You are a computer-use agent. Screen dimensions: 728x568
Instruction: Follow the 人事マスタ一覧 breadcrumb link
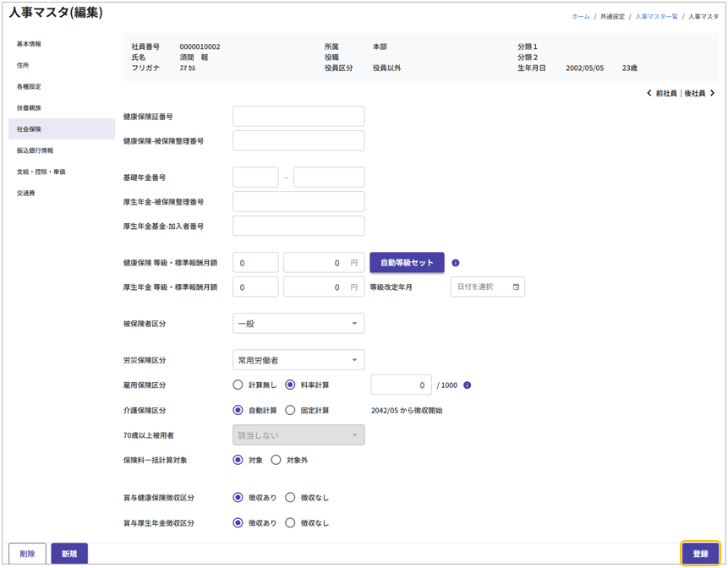pyautogui.click(x=656, y=17)
